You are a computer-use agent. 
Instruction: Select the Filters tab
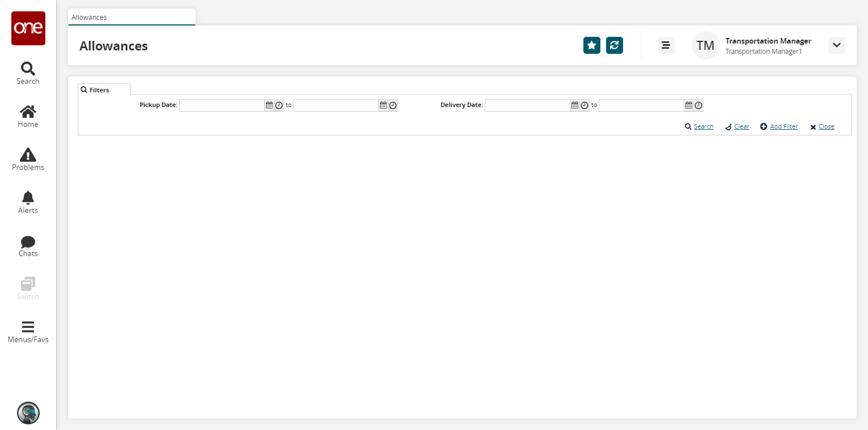pos(104,90)
